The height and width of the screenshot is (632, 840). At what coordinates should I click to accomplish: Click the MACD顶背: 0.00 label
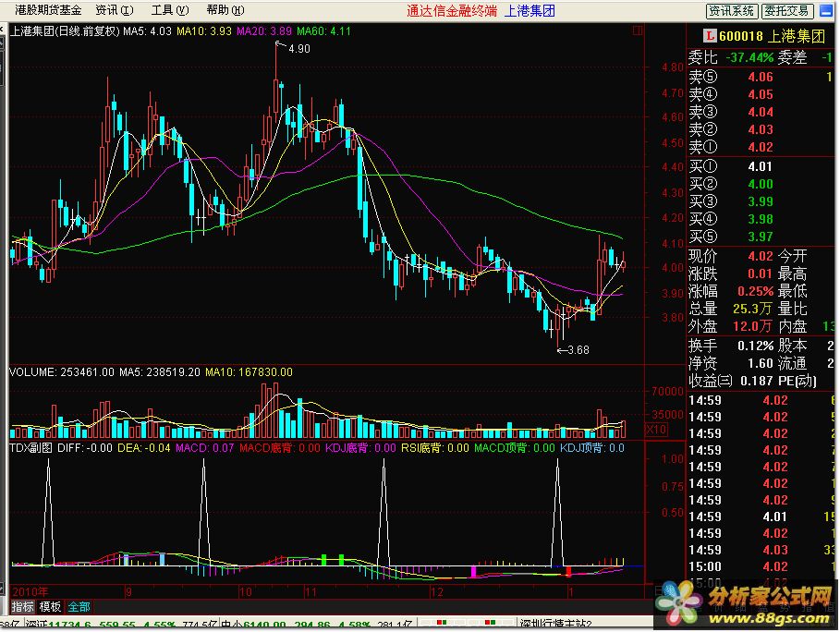point(515,448)
